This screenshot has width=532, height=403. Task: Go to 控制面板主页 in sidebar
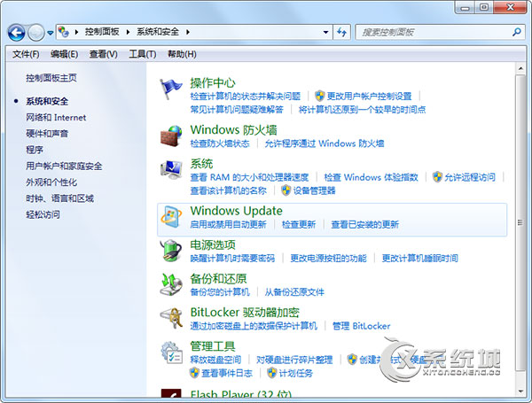[51, 78]
